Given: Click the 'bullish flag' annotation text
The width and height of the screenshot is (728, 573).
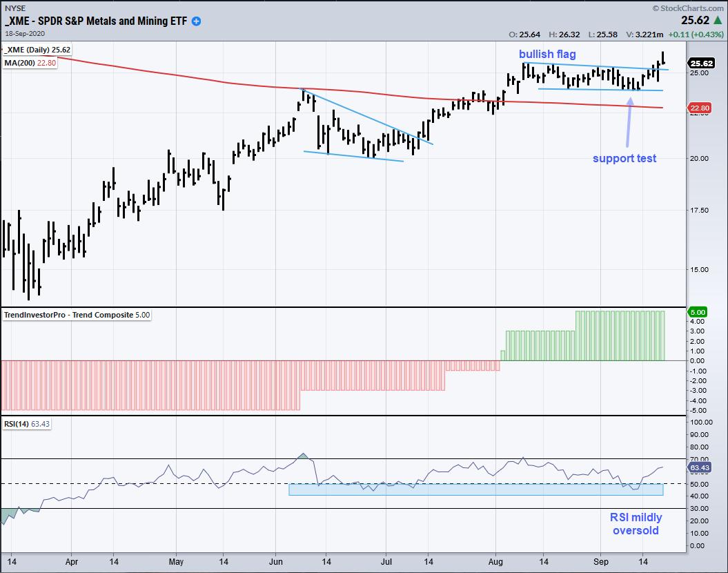Looking at the screenshot, I should click(x=547, y=54).
